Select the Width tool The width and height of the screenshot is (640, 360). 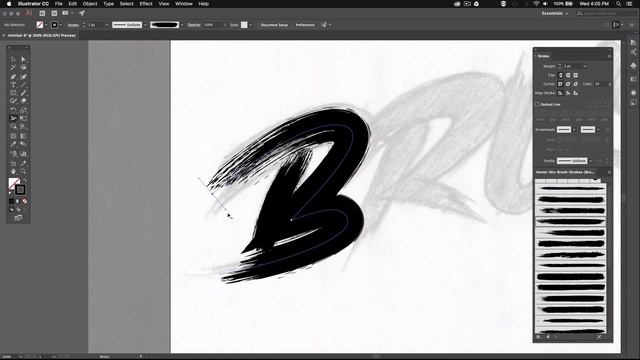click(13, 118)
